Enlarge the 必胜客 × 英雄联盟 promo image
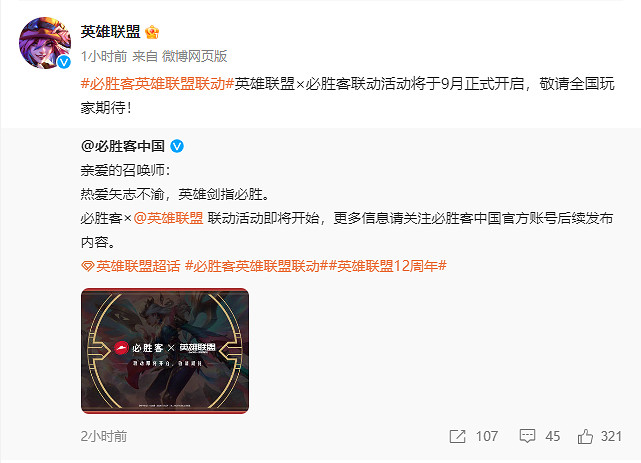The image size is (641, 463). click(165, 351)
